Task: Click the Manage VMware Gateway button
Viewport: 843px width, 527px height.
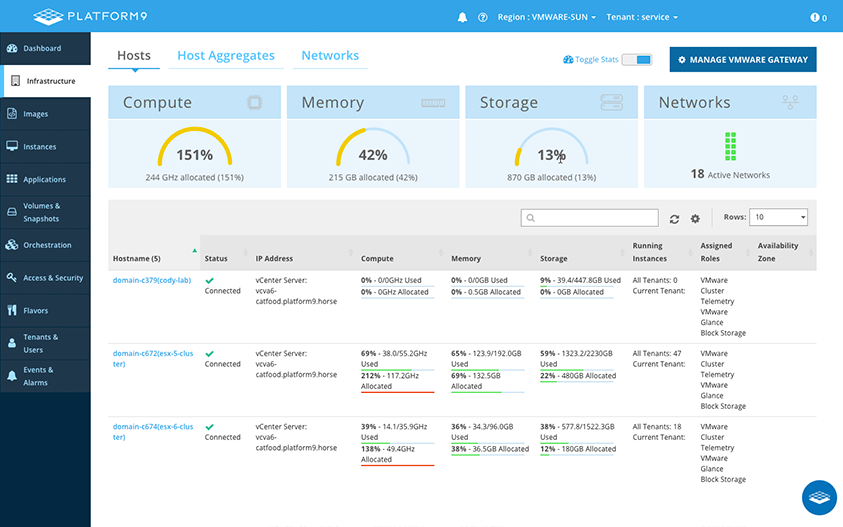Action: [743, 60]
